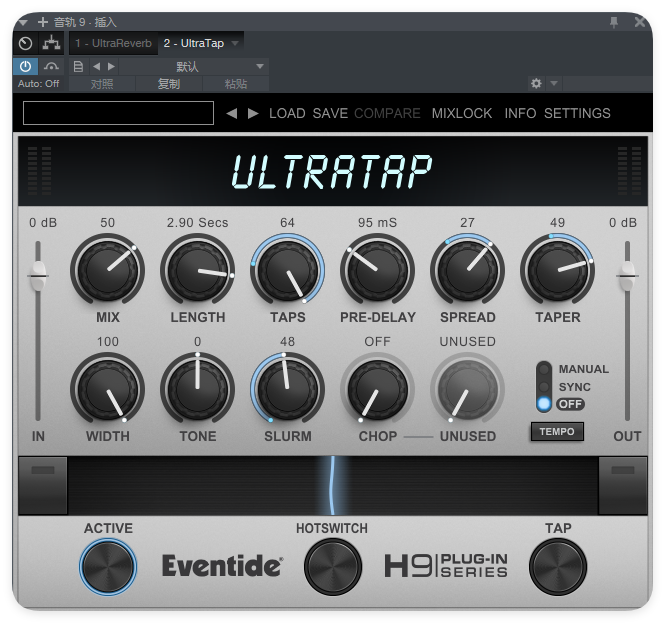Click the SLURM knob

point(288,388)
